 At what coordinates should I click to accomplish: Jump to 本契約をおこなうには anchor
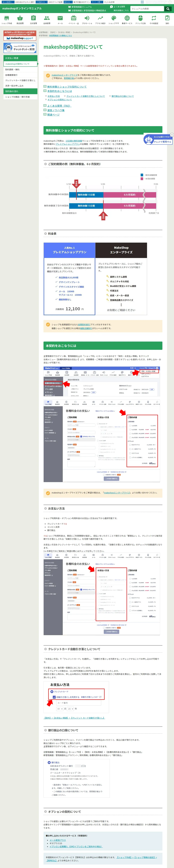coord(59,91)
